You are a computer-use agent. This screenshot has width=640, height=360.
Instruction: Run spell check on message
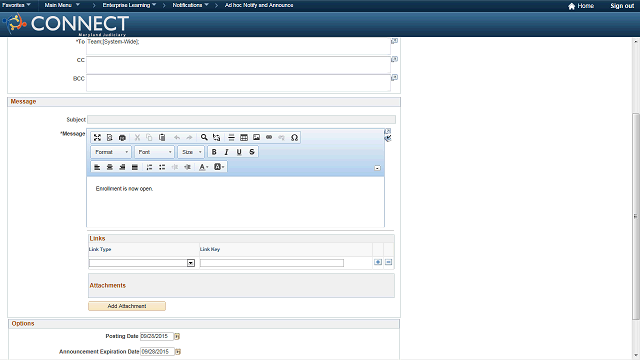point(388,138)
